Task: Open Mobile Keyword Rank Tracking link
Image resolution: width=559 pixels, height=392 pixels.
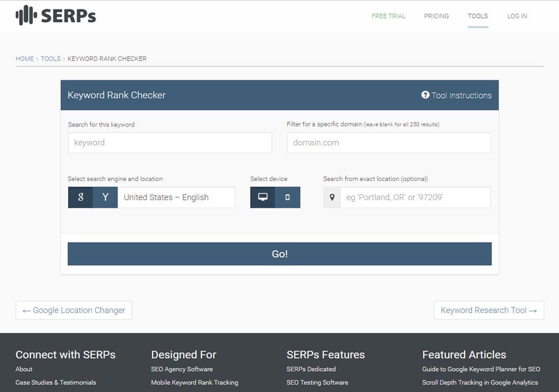Action: (195, 382)
